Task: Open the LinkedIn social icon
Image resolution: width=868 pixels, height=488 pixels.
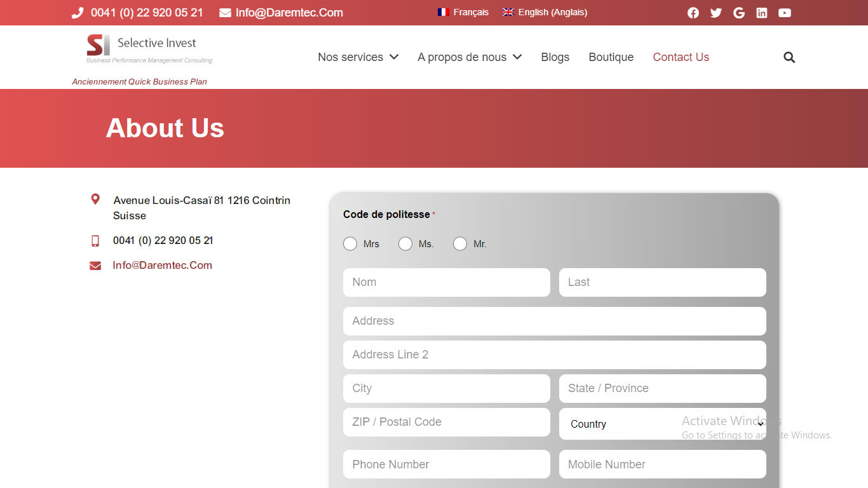Action: pyautogui.click(x=762, y=13)
